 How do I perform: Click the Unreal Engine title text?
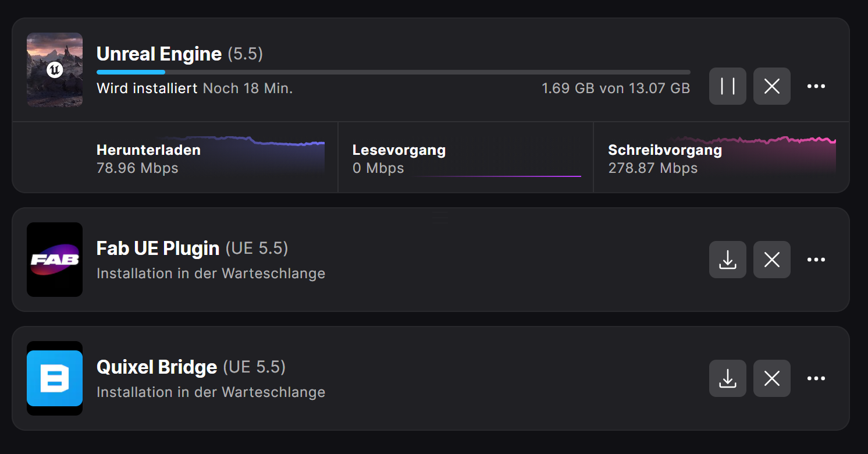point(159,54)
